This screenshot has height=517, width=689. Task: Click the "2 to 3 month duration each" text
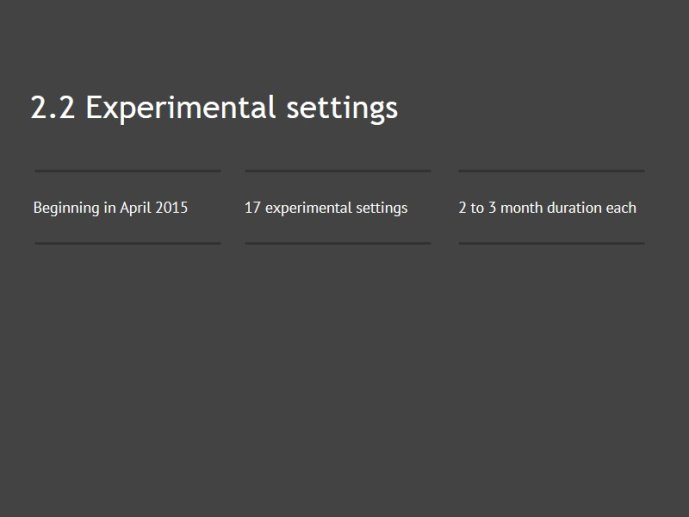click(x=548, y=208)
